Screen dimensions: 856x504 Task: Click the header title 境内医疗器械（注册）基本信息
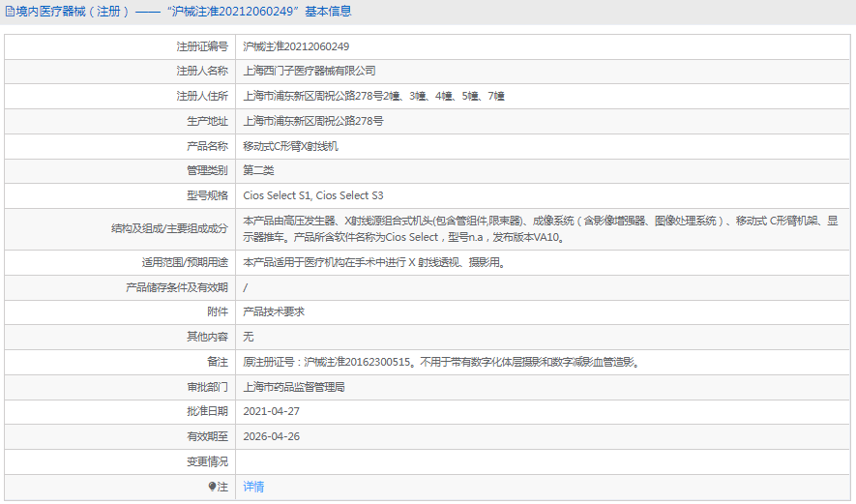tap(184, 12)
